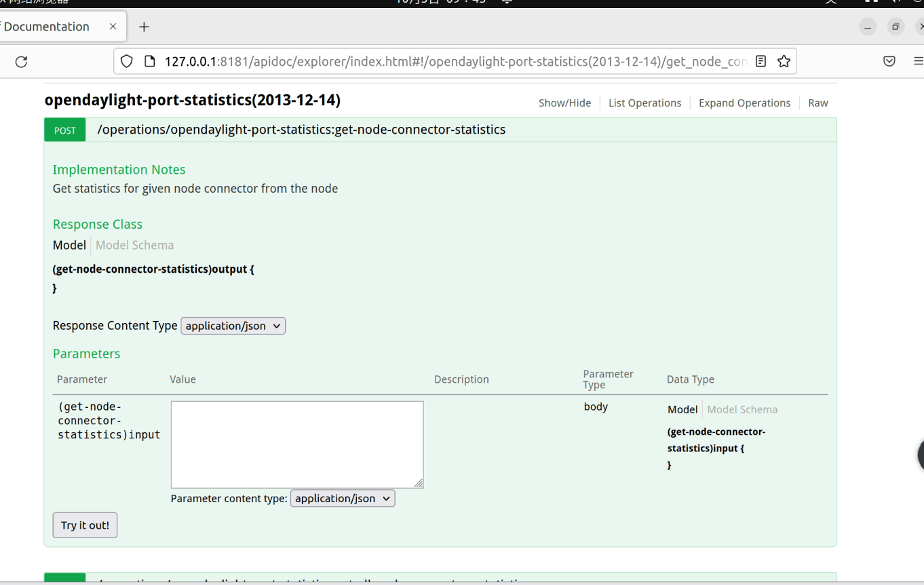Screen dimensions: 924x585
Task: Close the Documentation browser tab
Action: [x=113, y=26]
